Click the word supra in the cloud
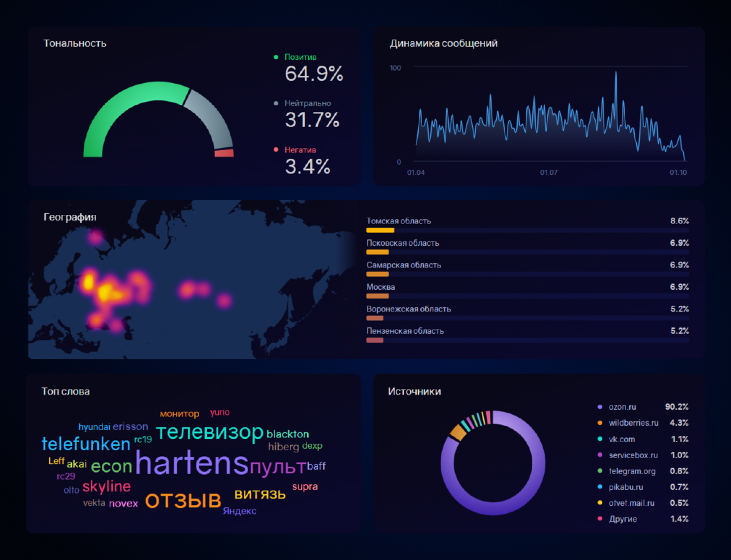731x560 pixels. tap(305, 487)
